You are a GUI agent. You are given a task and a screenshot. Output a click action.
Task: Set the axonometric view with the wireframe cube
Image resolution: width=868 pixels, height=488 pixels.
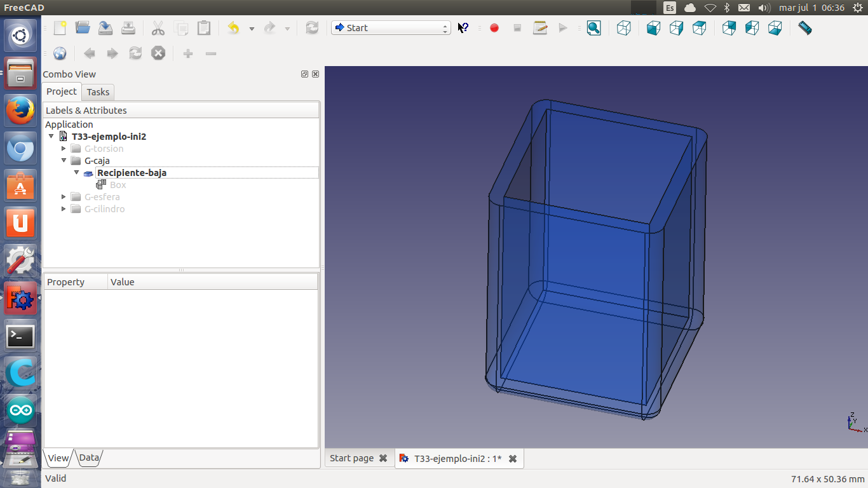click(x=624, y=28)
